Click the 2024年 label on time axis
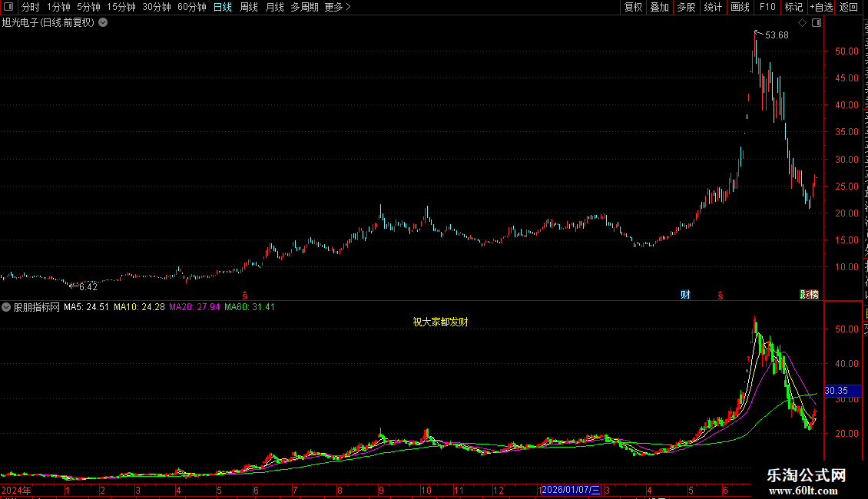 (16, 490)
